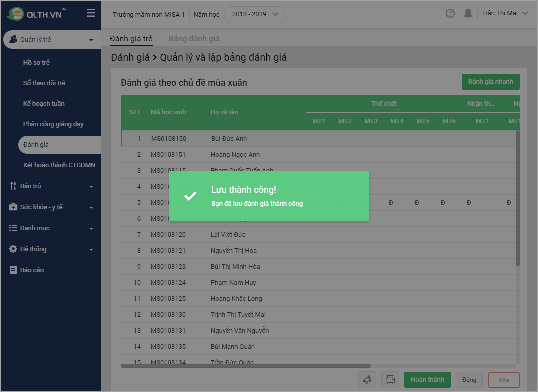Click the vertical scrollbar of the table
The image size is (538, 392).
tap(518, 198)
